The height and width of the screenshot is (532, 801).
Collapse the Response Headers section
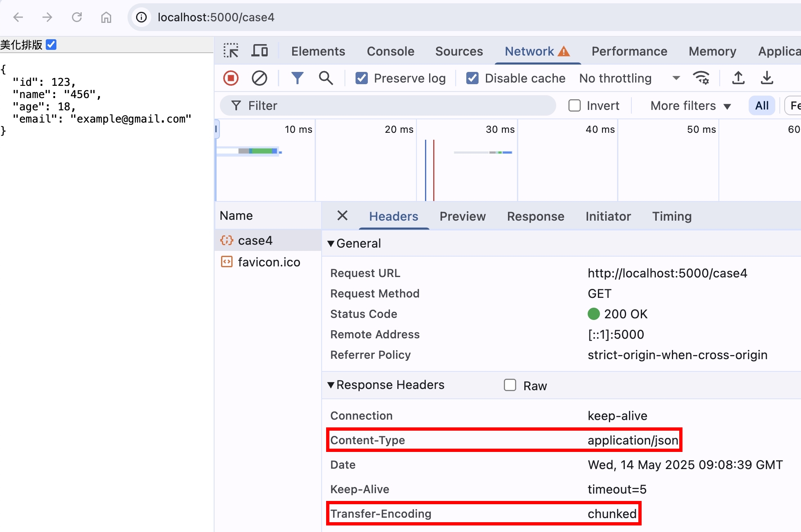pos(331,385)
